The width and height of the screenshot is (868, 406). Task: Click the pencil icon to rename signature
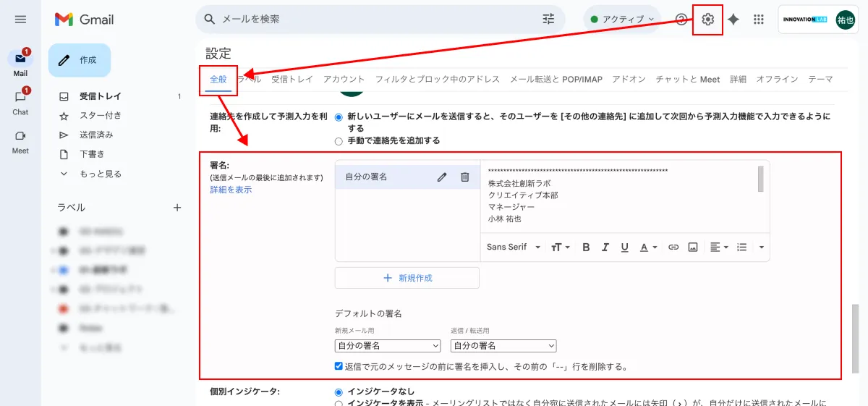(x=442, y=177)
